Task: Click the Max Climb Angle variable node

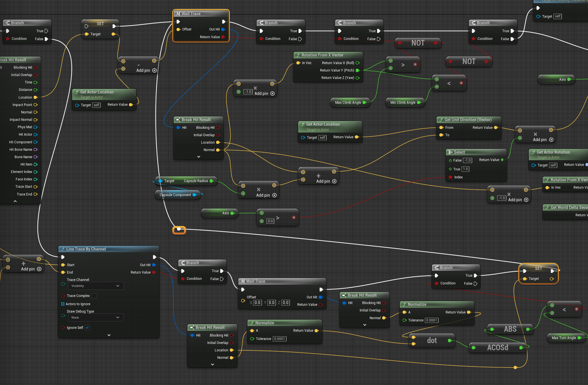Action: 348,103
